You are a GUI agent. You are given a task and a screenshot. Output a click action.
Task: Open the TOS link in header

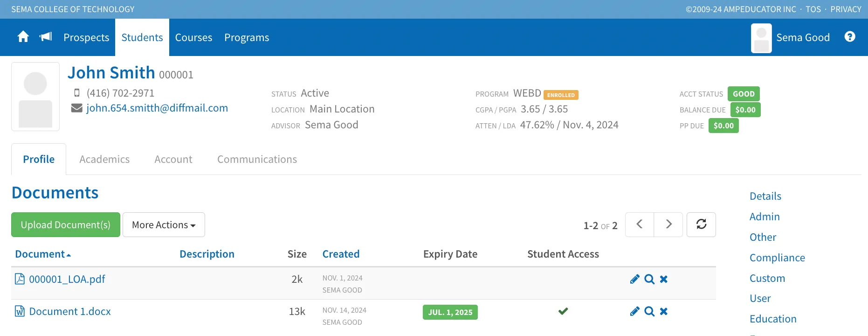pyautogui.click(x=813, y=9)
